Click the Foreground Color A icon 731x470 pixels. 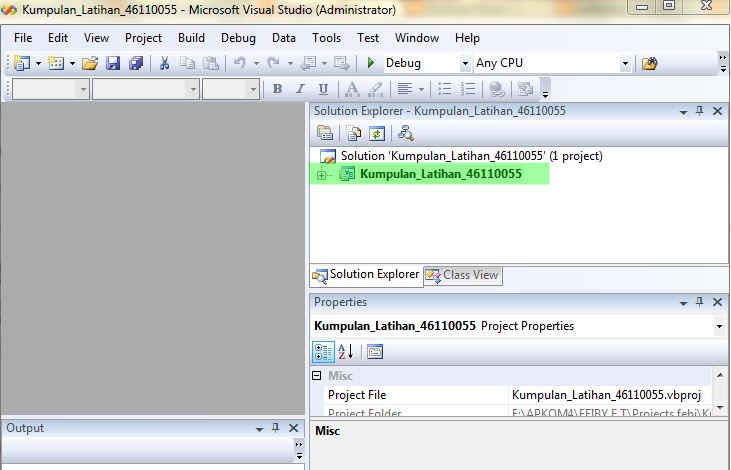352,89
